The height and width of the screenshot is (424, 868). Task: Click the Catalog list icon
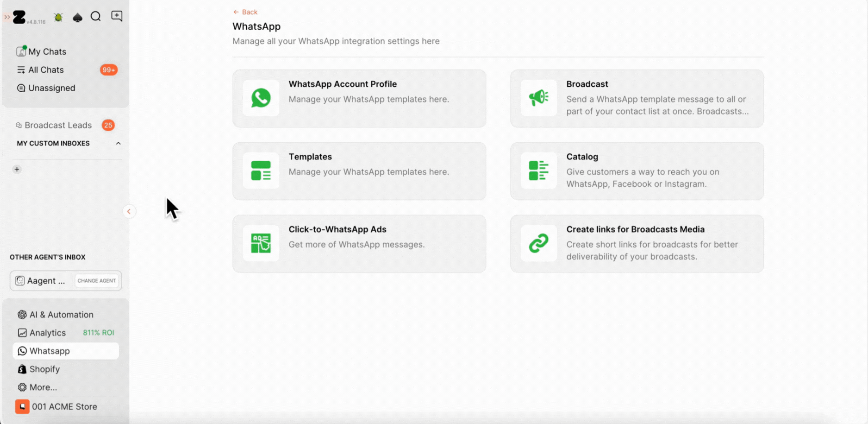click(538, 171)
